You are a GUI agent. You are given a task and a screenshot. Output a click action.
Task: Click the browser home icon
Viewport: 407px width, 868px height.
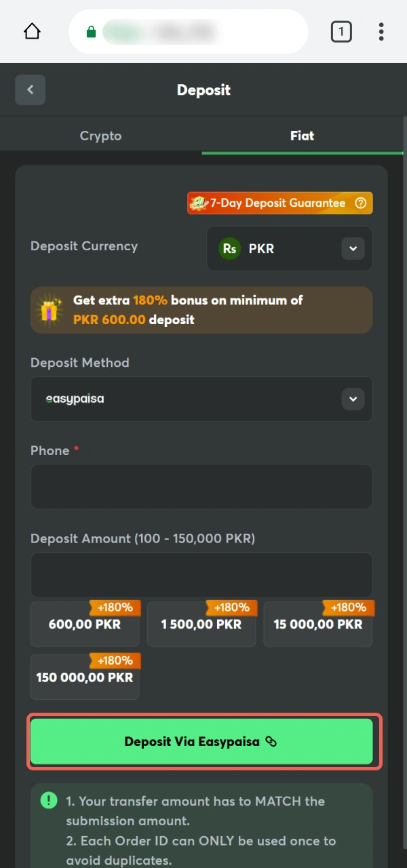tap(31, 31)
